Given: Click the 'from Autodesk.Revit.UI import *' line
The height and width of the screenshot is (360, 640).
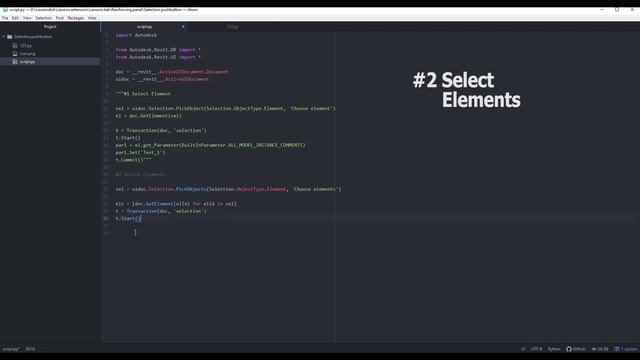Looking at the screenshot, I should click(x=158, y=57).
